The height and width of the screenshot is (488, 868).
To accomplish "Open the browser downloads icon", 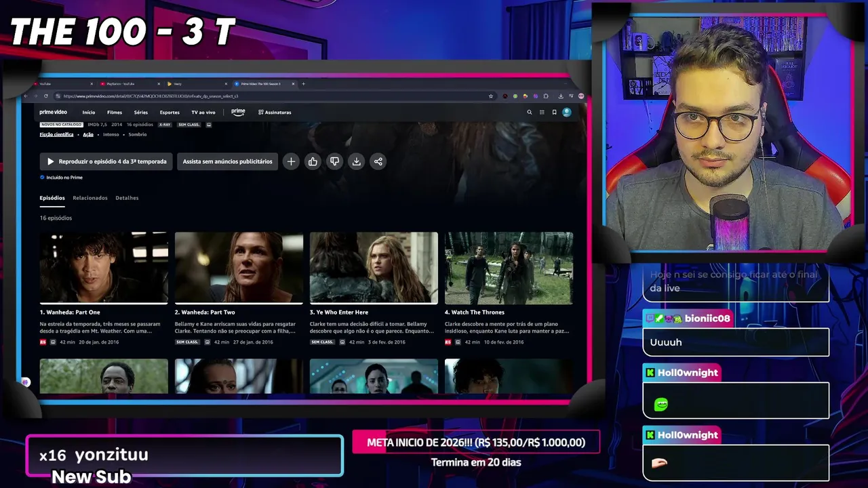I will [561, 96].
